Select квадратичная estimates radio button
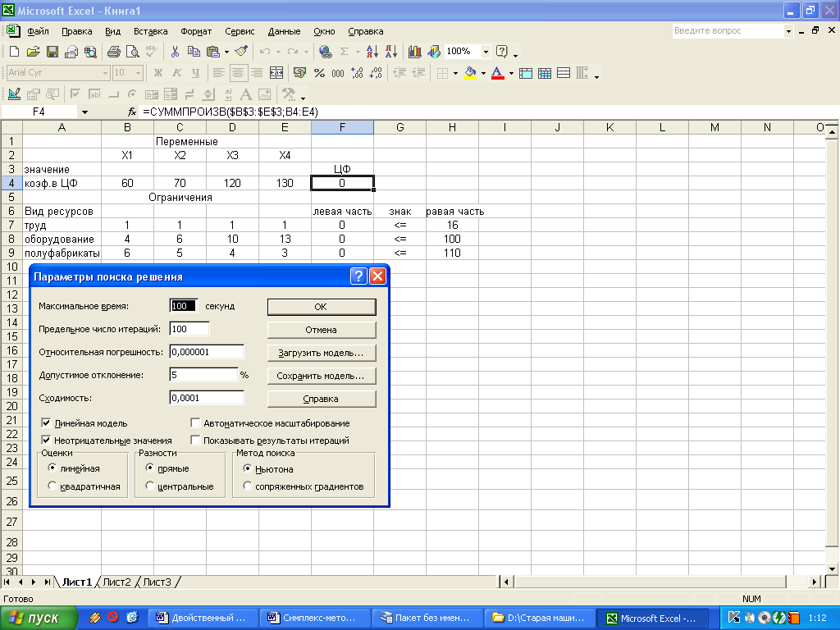 [x=52, y=486]
